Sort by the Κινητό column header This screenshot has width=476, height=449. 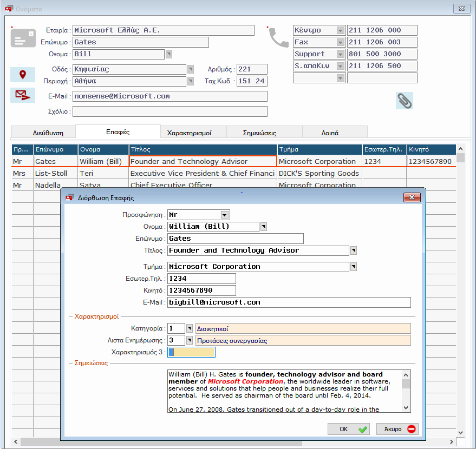coord(432,149)
